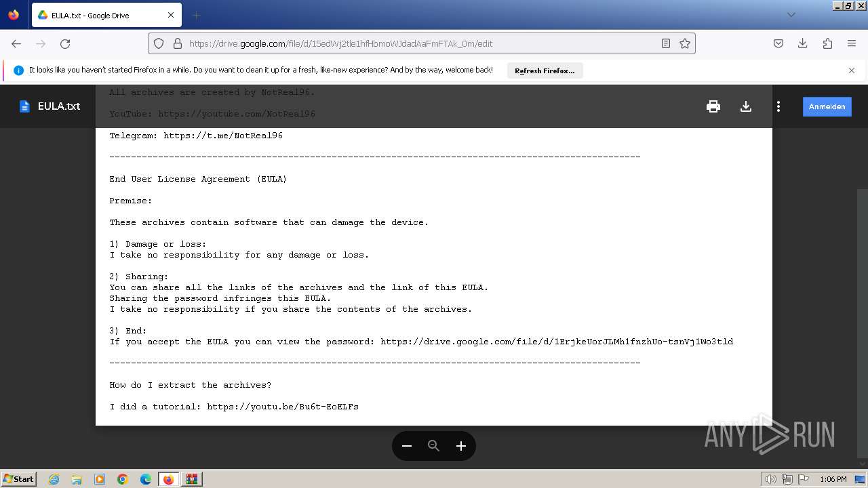Toggle reader view icon in address bar
Viewport: 868px width, 488px height.
click(x=666, y=43)
